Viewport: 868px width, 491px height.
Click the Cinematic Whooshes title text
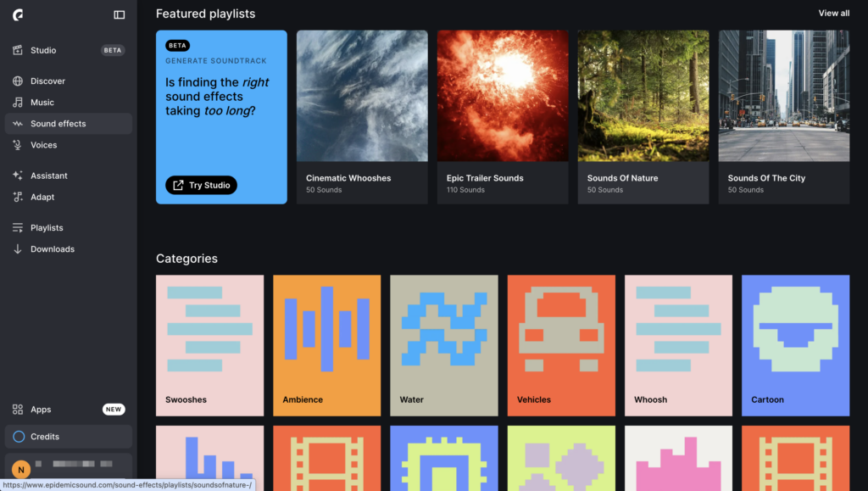[x=348, y=178]
